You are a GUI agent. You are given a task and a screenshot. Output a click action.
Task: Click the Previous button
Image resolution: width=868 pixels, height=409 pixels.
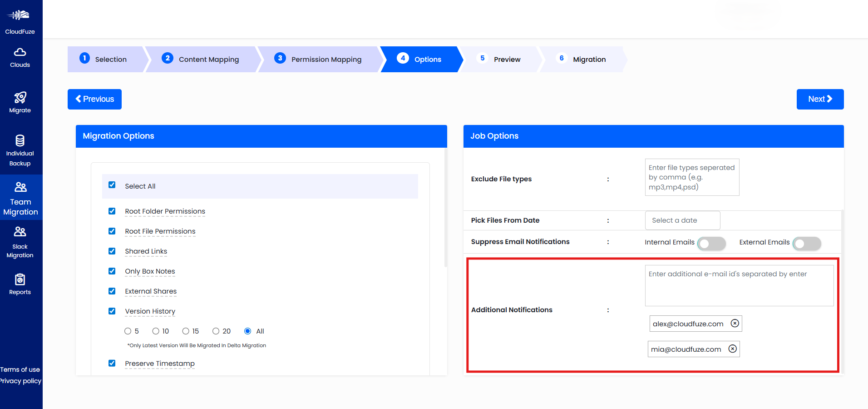coord(94,99)
